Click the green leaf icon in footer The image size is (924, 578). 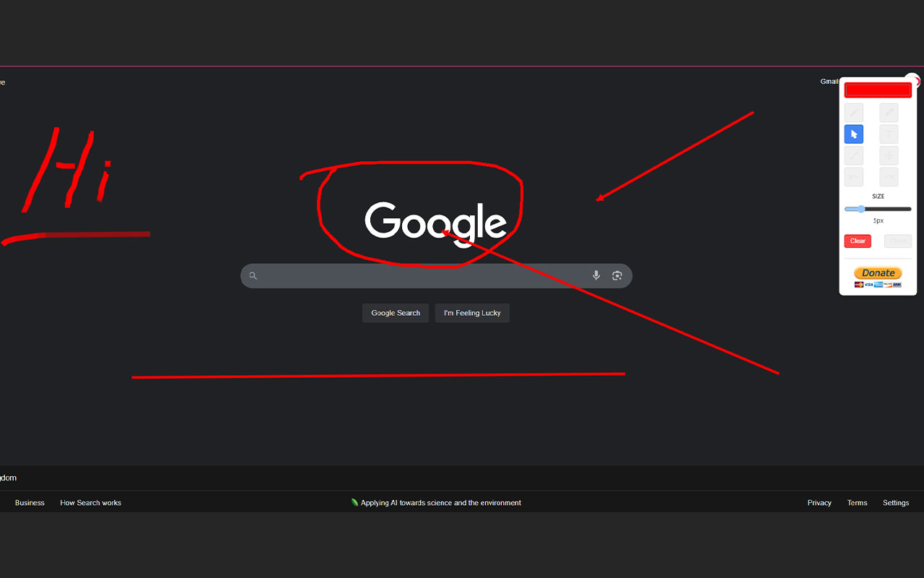(354, 502)
